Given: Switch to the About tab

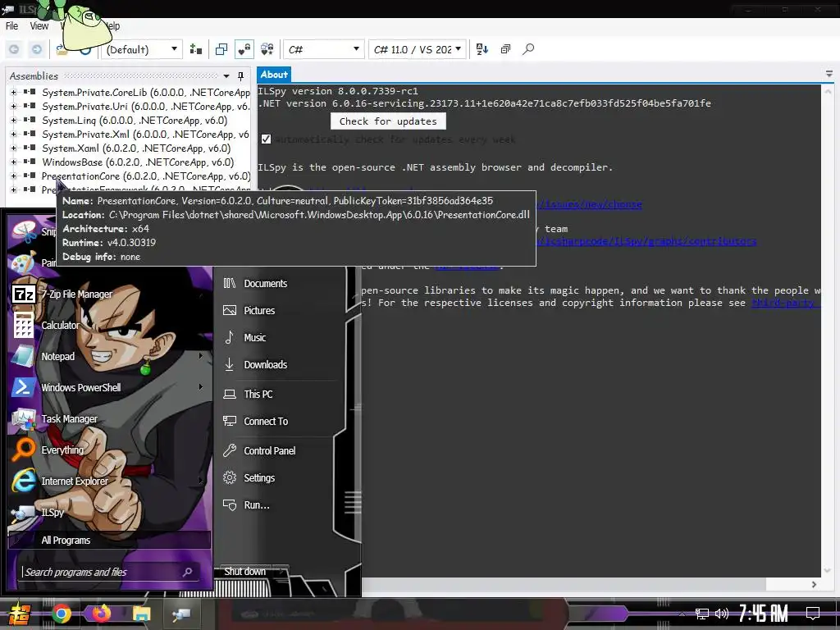Looking at the screenshot, I should point(274,75).
